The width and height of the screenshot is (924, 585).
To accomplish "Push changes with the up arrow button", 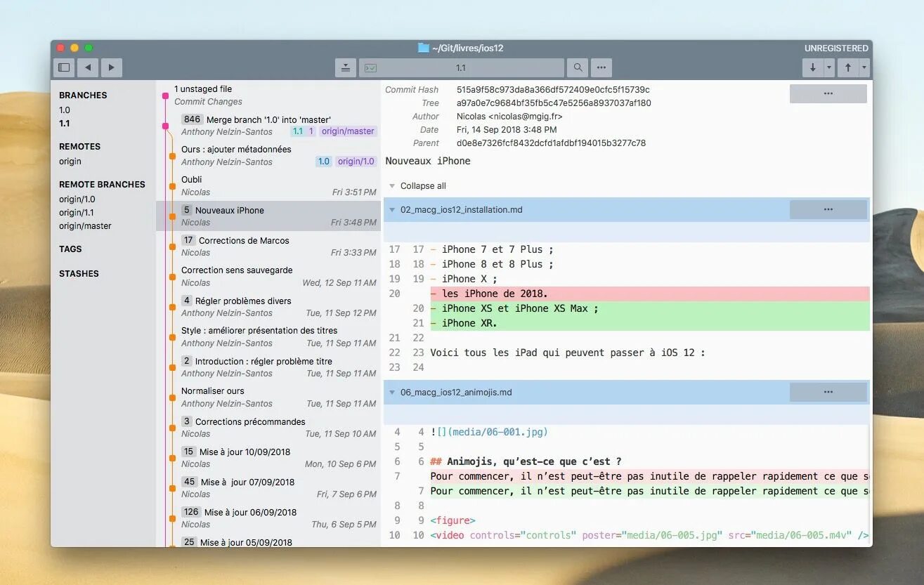I will point(848,67).
